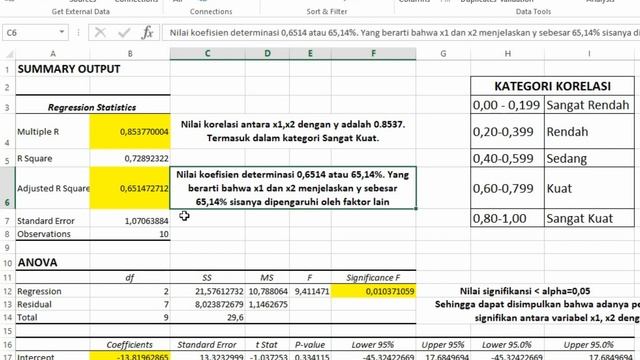The width and height of the screenshot is (640, 360).
Task: Select the Sangat Kuat table cell
Action: [x=589, y=218]
